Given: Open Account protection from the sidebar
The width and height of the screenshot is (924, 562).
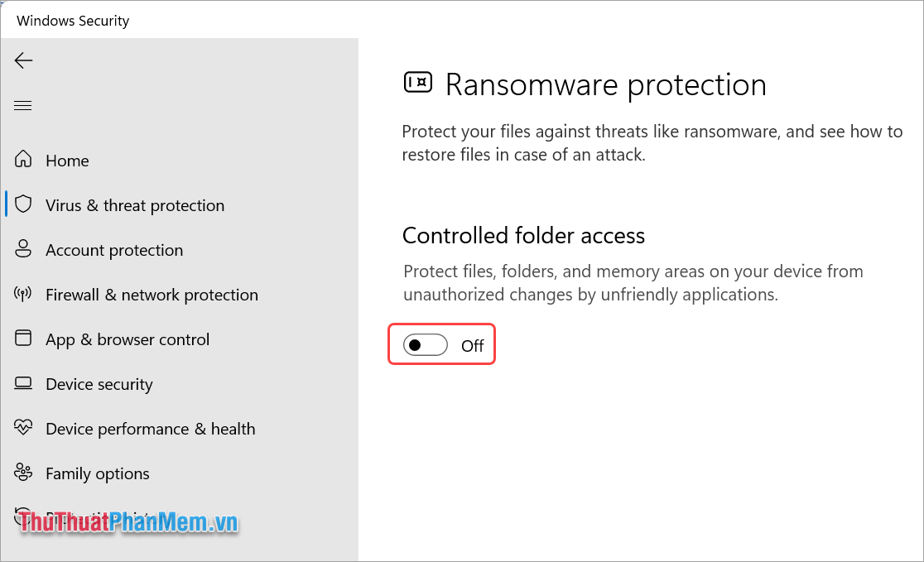Looking at the screenshot, I should (x=113, y=249).
